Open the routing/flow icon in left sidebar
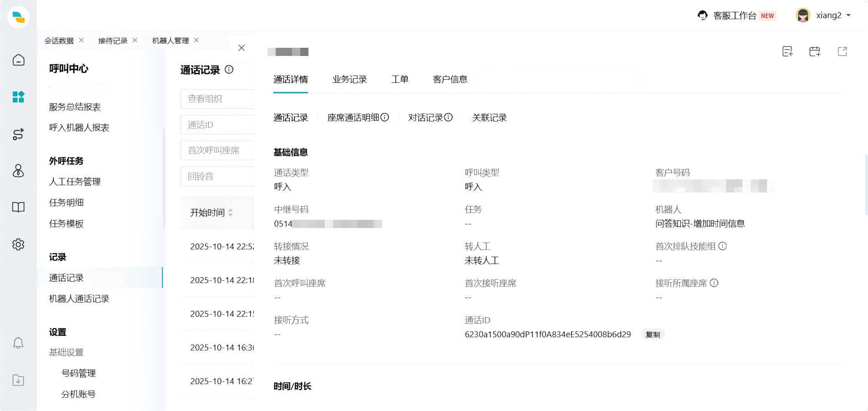Viewport: 868px width, 411px height. [x=18, y=134]
